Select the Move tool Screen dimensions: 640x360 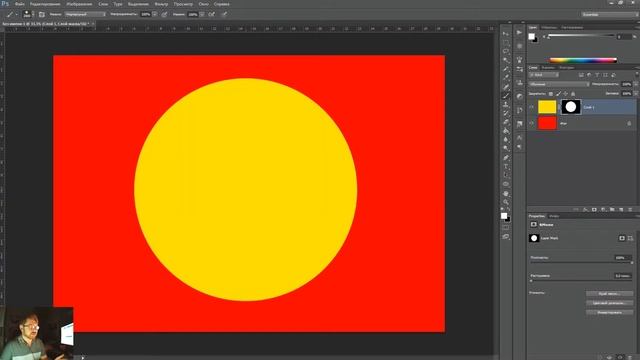[x=506, y=34]
